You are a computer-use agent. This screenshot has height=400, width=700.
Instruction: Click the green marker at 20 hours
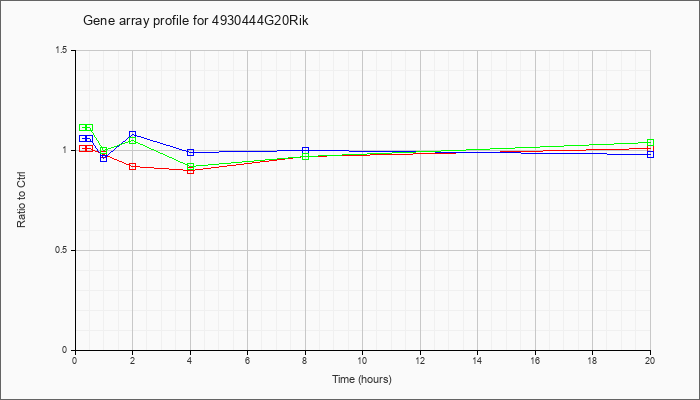(x=650, y=143)
